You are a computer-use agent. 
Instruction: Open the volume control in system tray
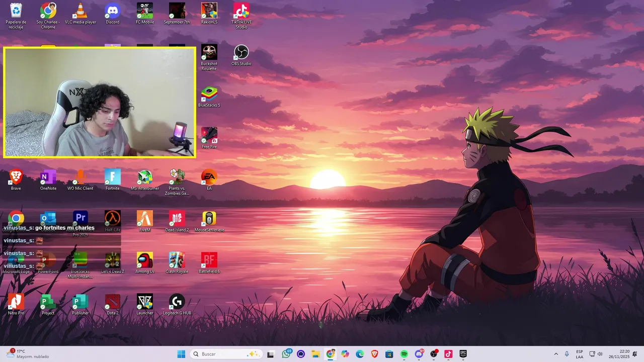coord(600,354)
